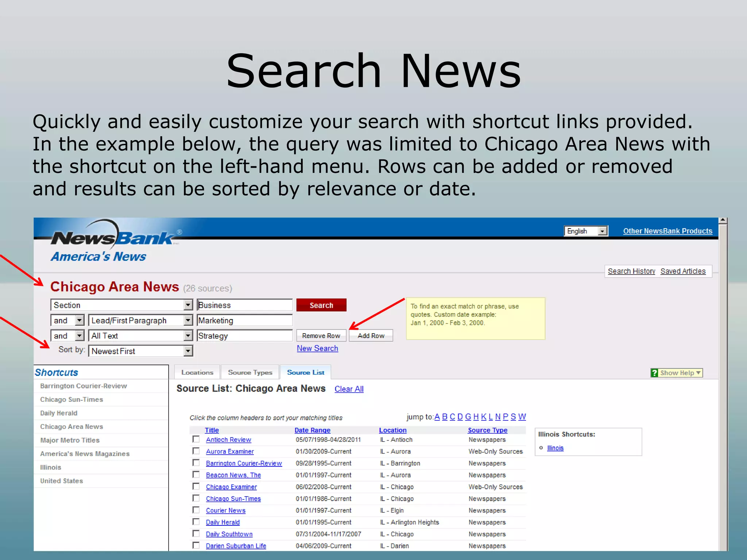Open Chicago Sun-Times shortcut in sidebar

click(71, 399)
